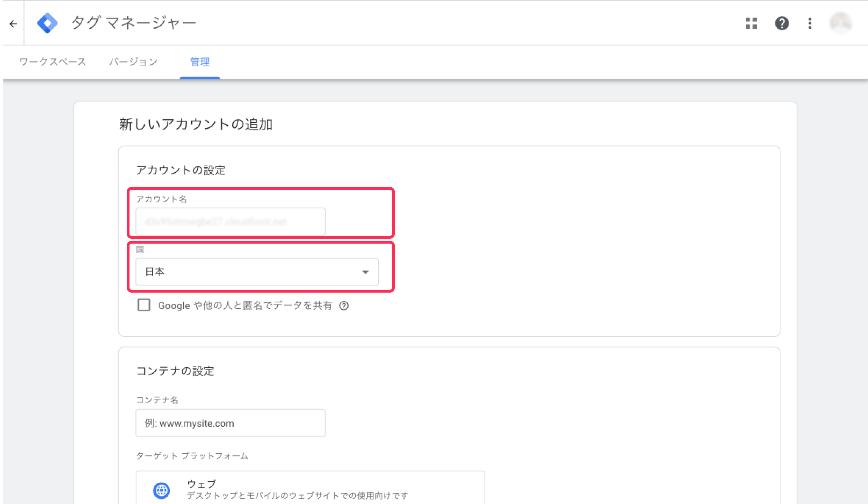Click the globe icon for Web platform
Screen dimensions: 868x504
point(161,490)
